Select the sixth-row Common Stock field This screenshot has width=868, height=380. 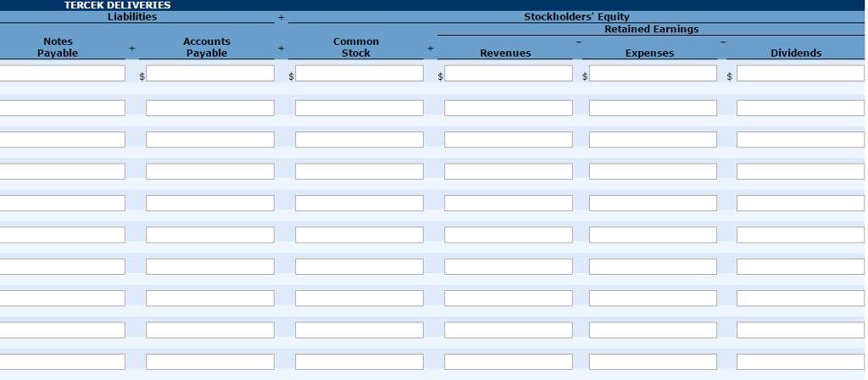pos(359,235)
